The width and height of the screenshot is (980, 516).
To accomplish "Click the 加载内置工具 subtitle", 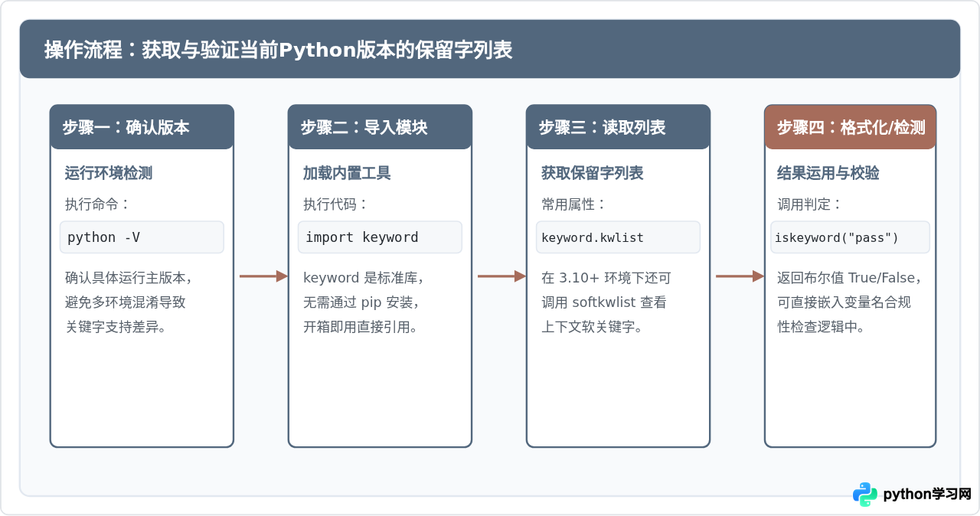I will (x=347, y=173).
